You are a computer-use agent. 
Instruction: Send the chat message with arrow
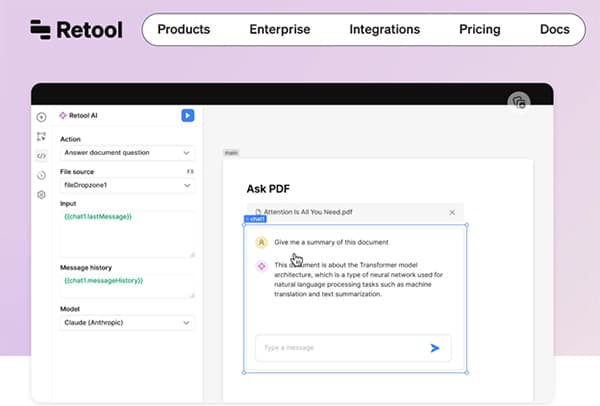[x=435, y=348]
